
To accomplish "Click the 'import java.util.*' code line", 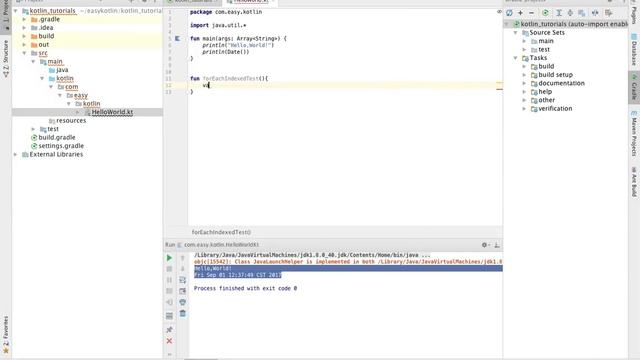I will pyautogui.click(x=218, y=25).
